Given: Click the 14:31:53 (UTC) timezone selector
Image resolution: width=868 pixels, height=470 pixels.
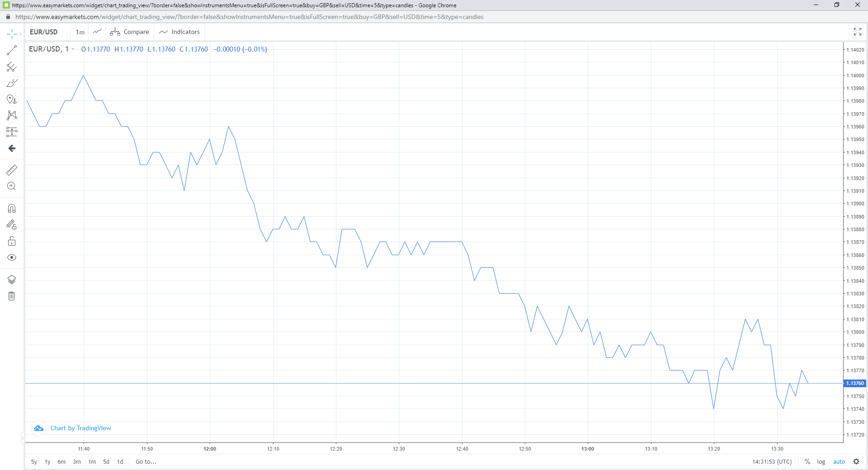Looking at the screenshot, I should tap(772, 462).
